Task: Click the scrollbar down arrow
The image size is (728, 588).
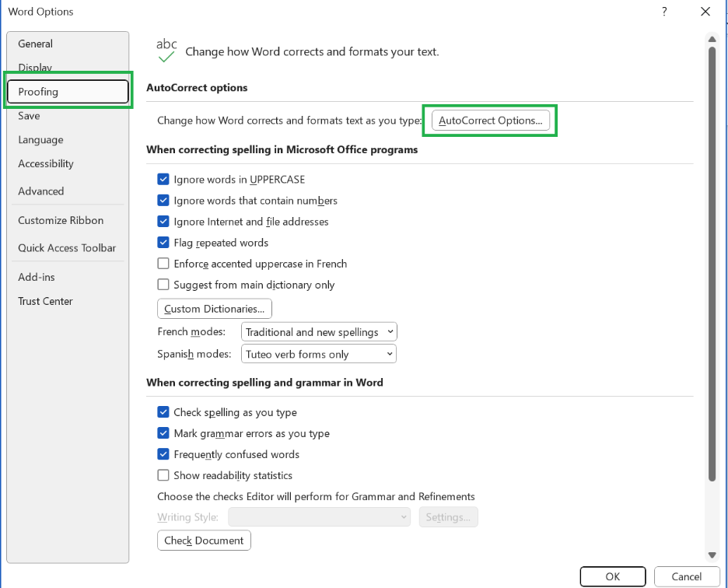Action: [x=712, y=555]
